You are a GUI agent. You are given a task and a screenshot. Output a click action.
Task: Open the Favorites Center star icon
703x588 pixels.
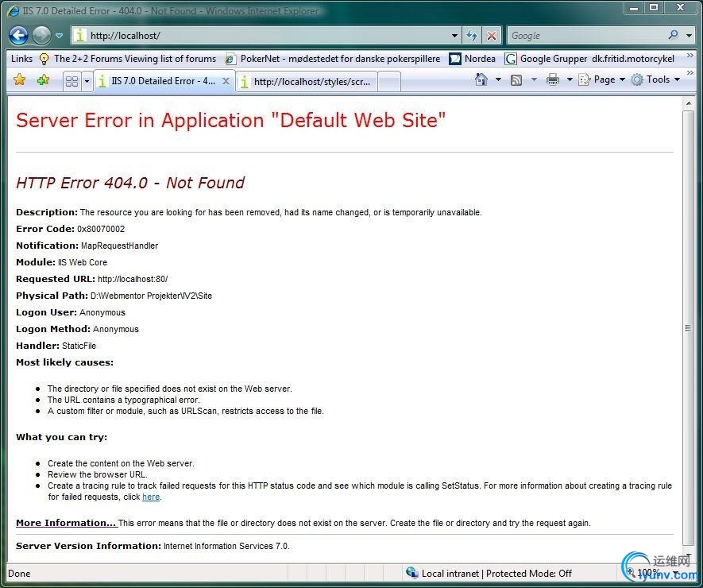(19, 80)
